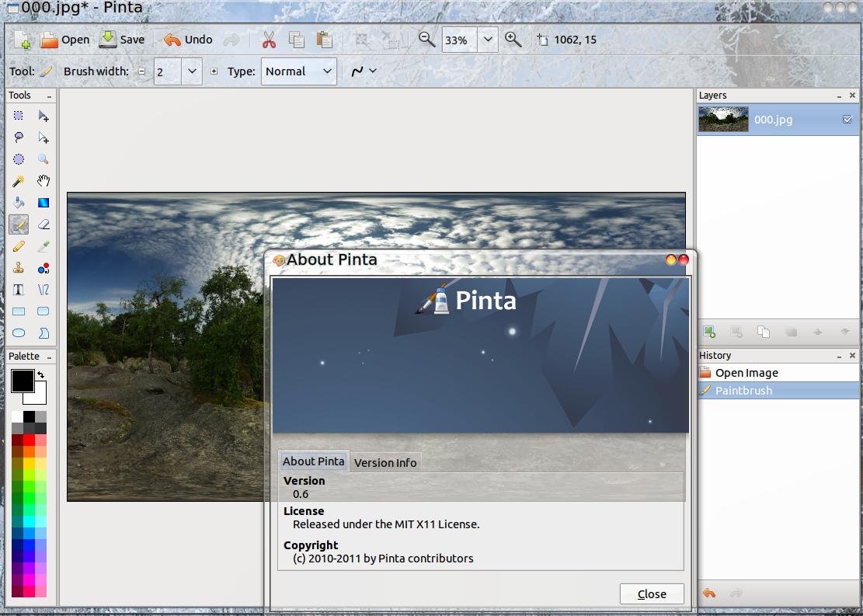This screenshot has width=863, height=616.
Task: Click the Open button
Action: click(x=65, y=40)
